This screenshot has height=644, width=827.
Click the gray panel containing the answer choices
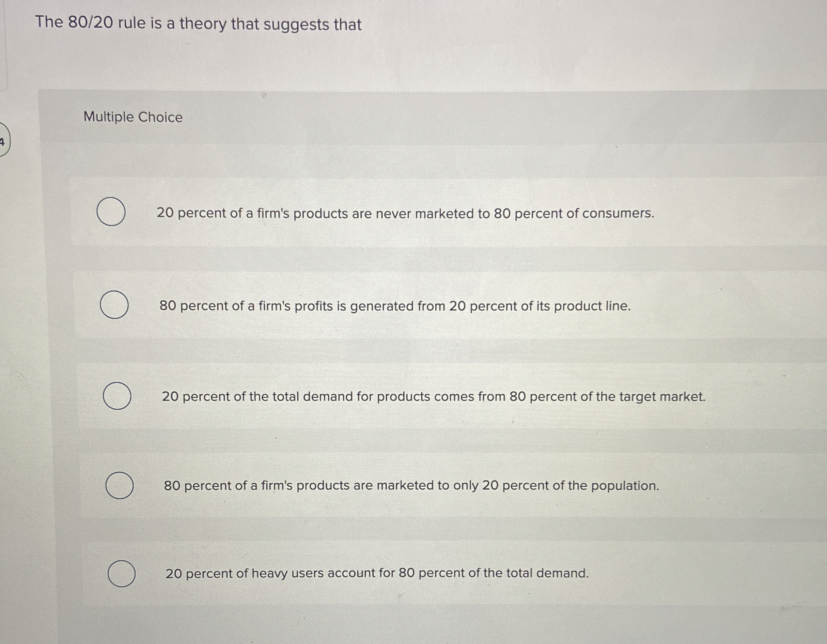click(x=417, y=360)
